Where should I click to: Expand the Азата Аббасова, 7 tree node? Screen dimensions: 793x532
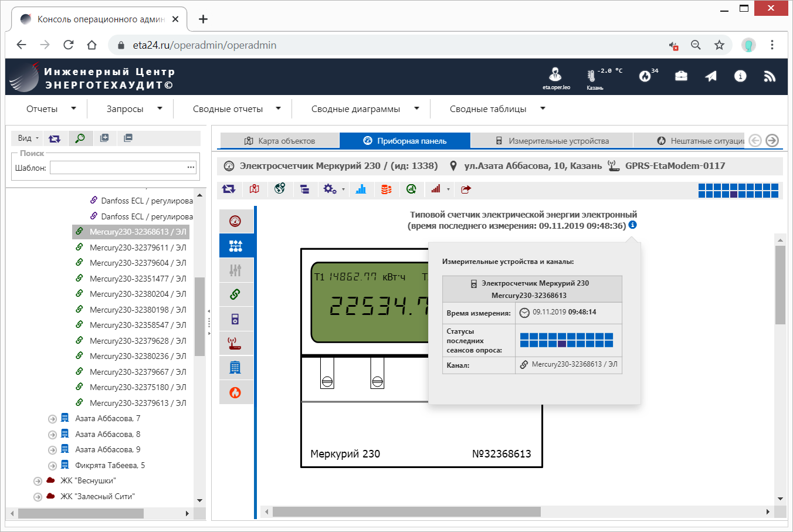pos(52,419)
